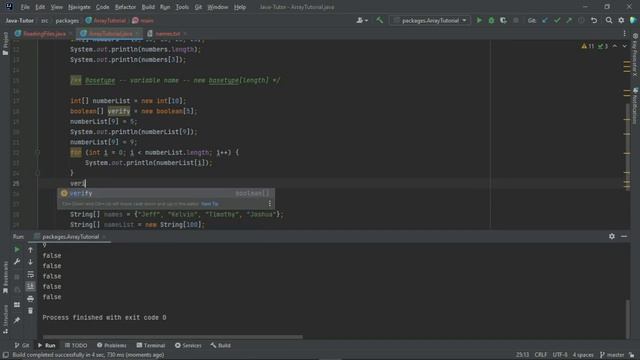This screenshot has width=640, height=360.
Task: Rerun program in Run panel
Action: point(17,249)
